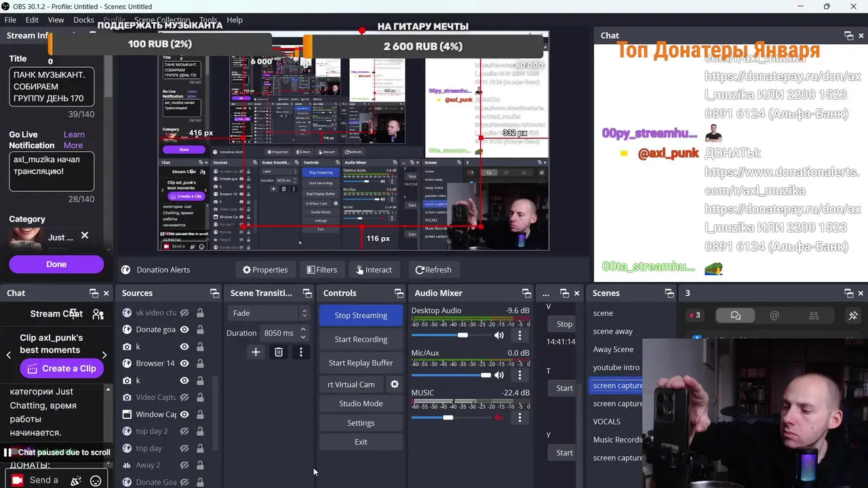Add a new scene transition with plus icon

coord(256,352)
